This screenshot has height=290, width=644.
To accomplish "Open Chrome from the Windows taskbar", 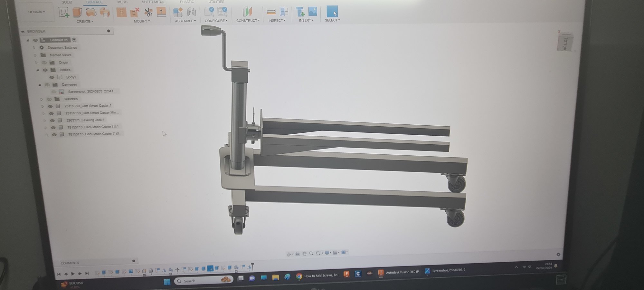I will (299, 276).
